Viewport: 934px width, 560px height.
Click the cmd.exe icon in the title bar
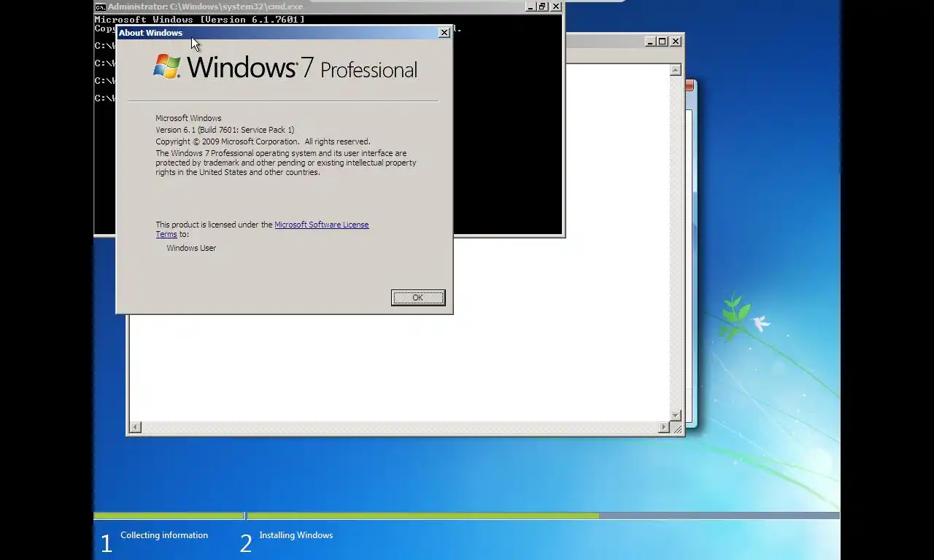[101, 7]
